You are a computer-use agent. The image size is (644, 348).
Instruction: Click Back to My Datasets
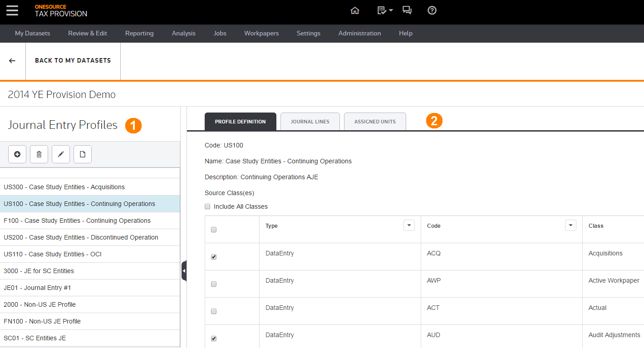coord(73,60)
